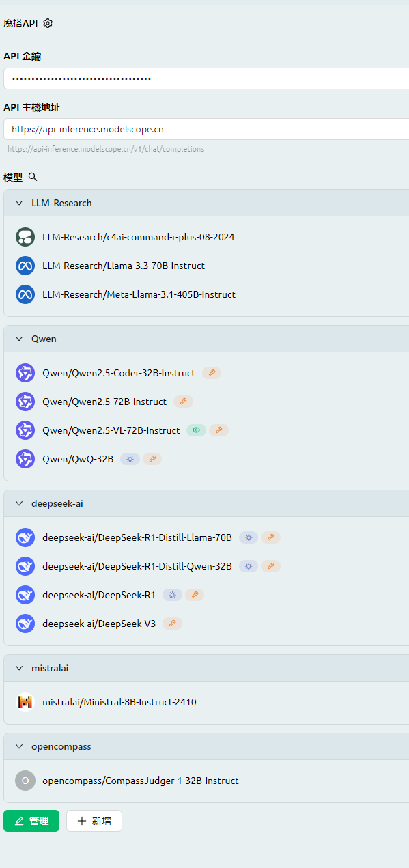Focus the API 金鑰 password field
The image size is (409, 868).
pos(206,79)
